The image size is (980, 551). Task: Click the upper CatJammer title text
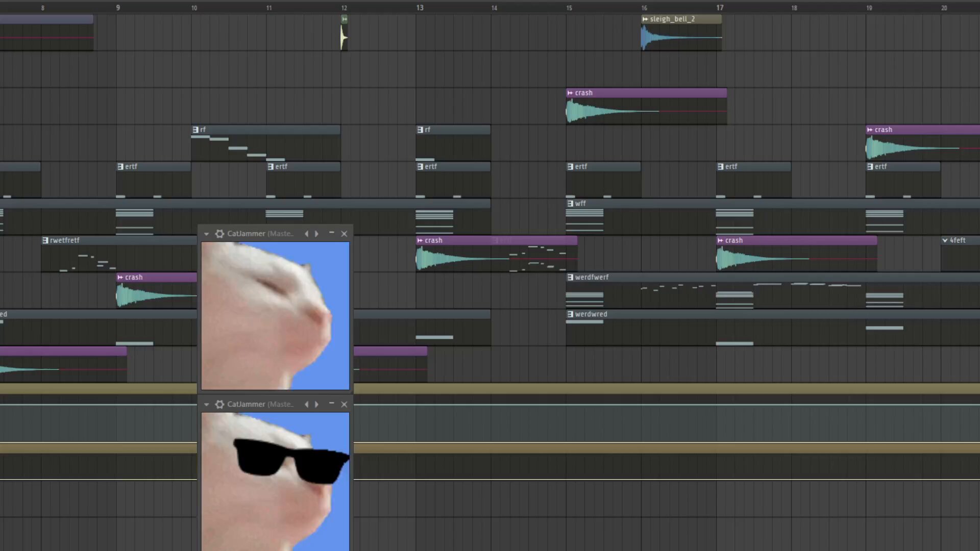click(x=260, y=234)
